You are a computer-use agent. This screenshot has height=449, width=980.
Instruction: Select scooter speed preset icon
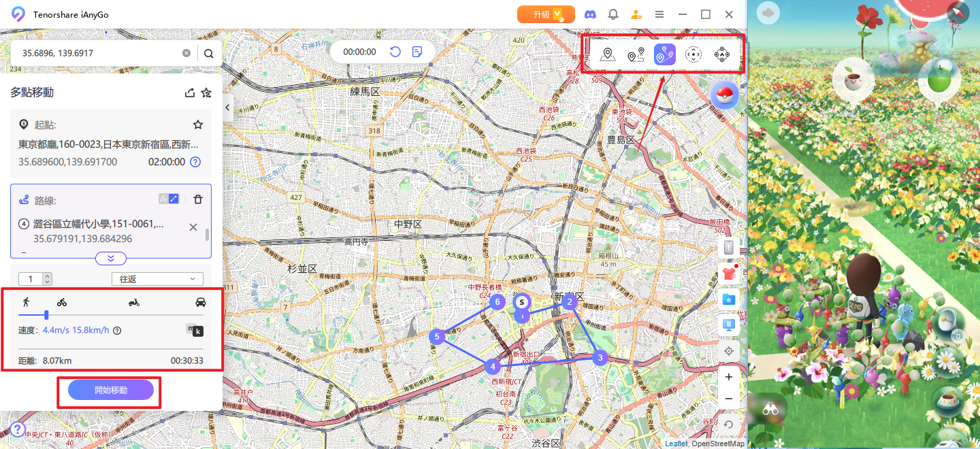134,302
